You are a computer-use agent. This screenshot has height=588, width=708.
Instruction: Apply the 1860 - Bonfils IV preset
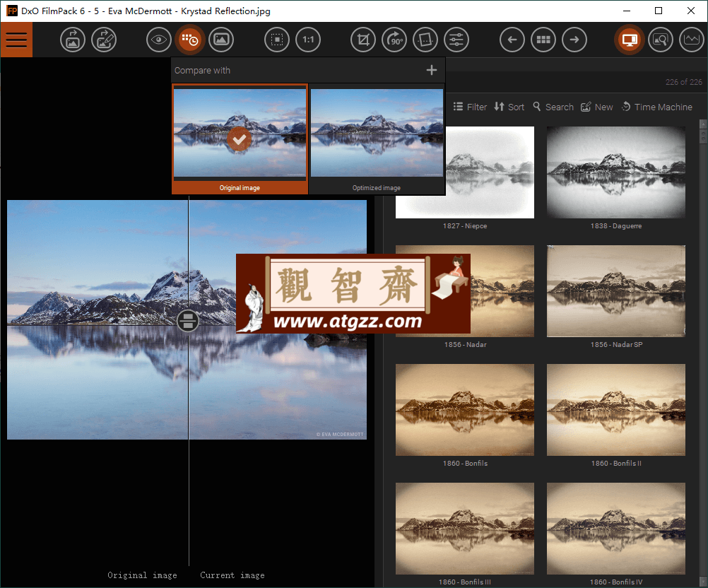click(x=616, y=529)
